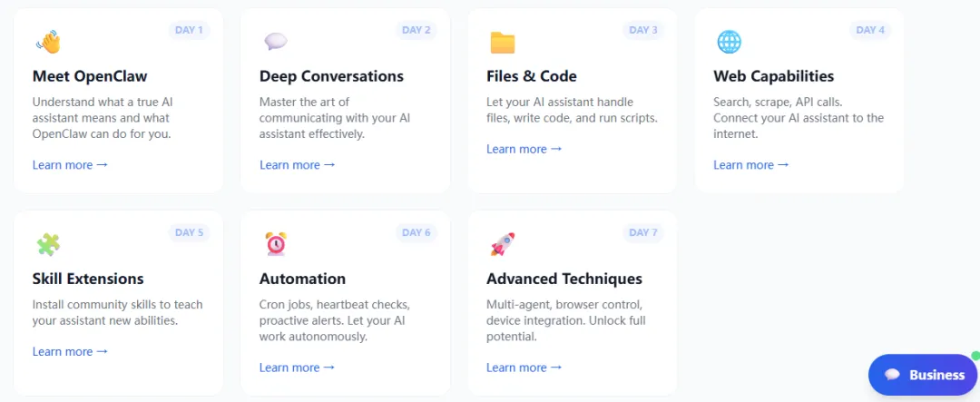This screenshot has width=980, height=402.
Task: Click the alarm clock icon on Automation
Action: point(276,244)
